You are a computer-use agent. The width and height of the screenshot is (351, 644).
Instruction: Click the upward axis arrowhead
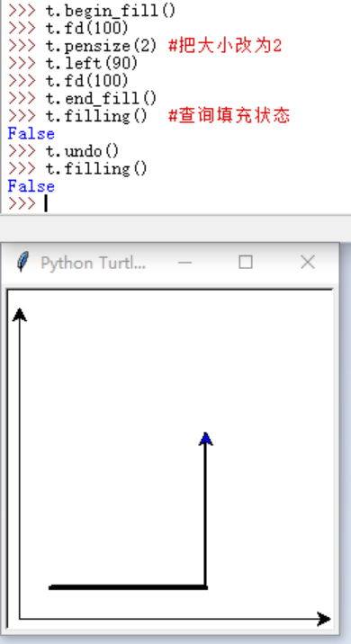[19, 315]
